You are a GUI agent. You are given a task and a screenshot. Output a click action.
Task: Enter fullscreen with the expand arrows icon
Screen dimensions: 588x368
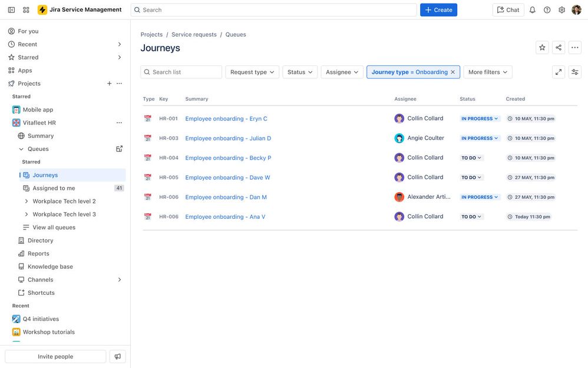[559, 72]
